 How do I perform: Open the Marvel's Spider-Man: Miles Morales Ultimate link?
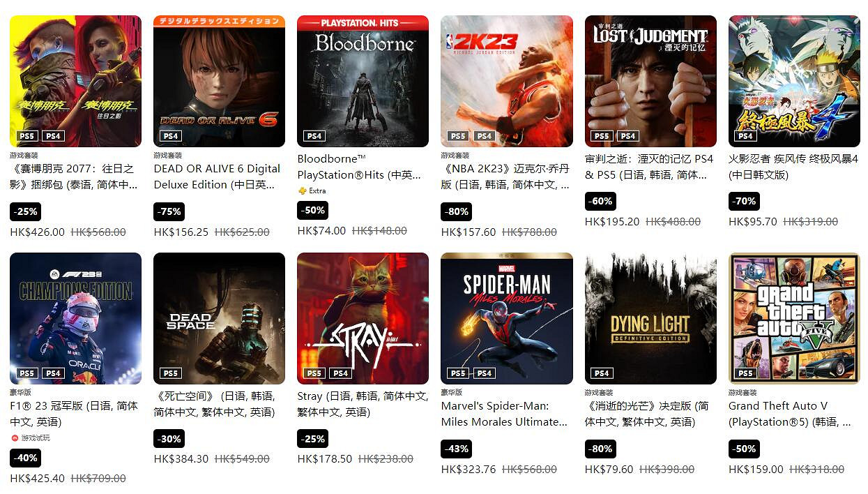click(504, 414)
